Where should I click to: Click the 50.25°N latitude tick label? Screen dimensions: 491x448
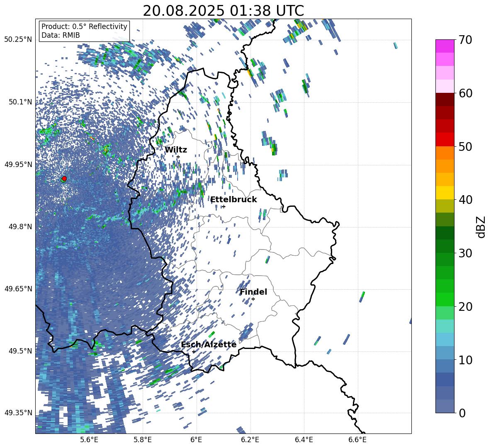click(18, 40)
